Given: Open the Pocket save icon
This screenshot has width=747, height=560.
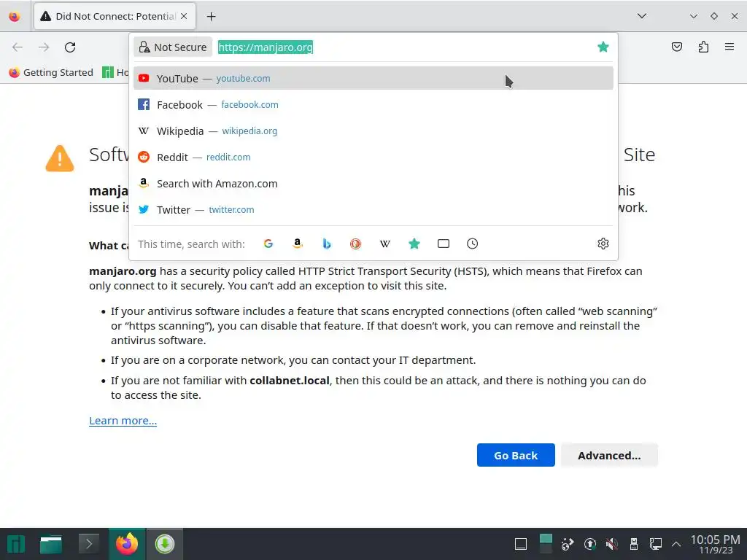Looking at the screenshot, I should coord(676,47).
